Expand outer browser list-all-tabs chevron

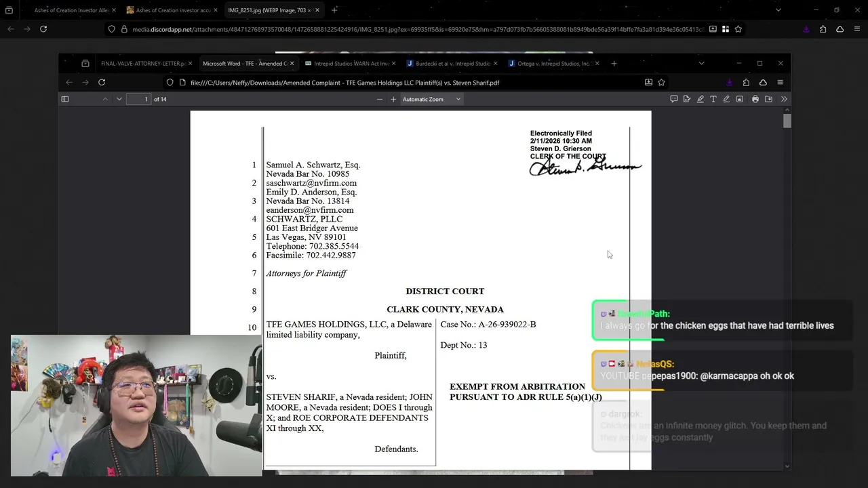click(778, 10)
